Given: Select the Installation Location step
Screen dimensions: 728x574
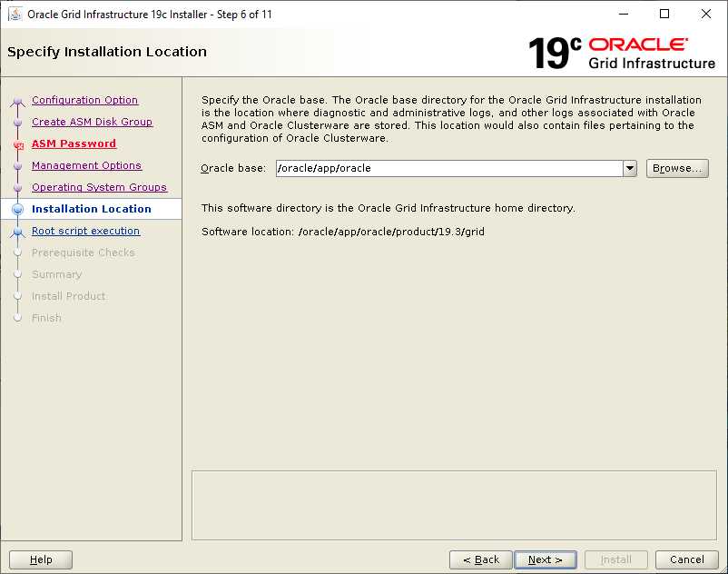Looking at the screenshot, I should coord(92,209).
